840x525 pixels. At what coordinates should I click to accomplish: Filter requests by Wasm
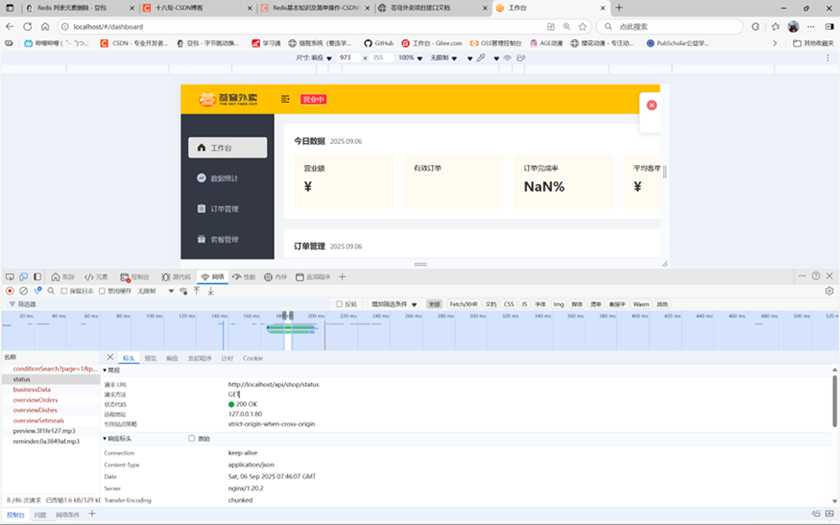[641, 304]
